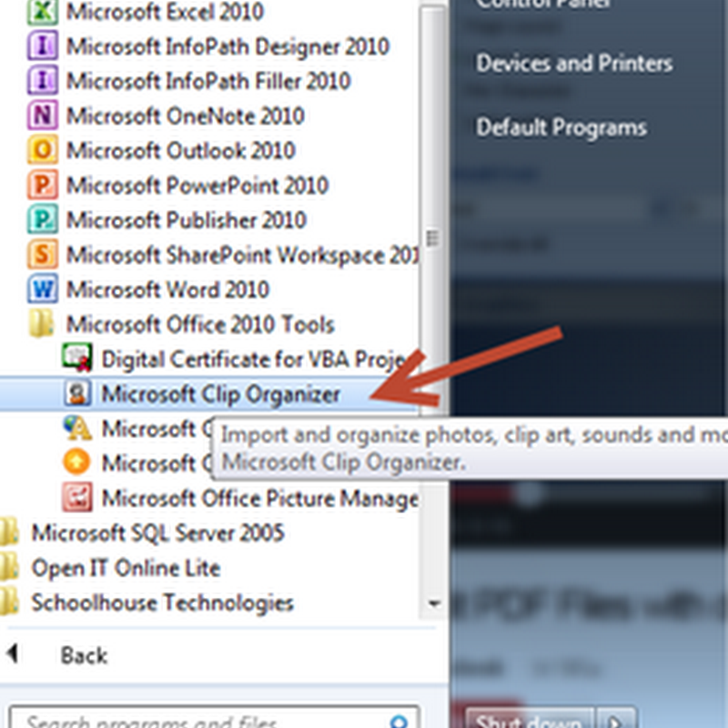Click the PowerPoint 2010 icon
This screenshot has height=728, width=728.
42,185
